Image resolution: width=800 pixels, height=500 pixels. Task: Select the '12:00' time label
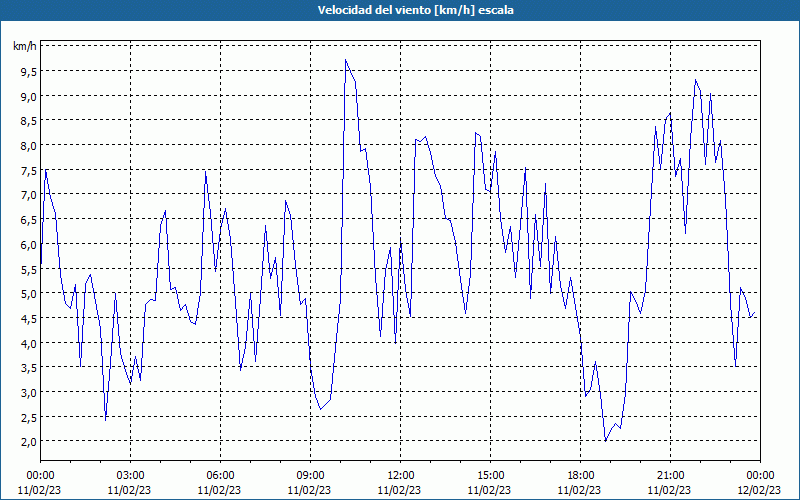401,476
